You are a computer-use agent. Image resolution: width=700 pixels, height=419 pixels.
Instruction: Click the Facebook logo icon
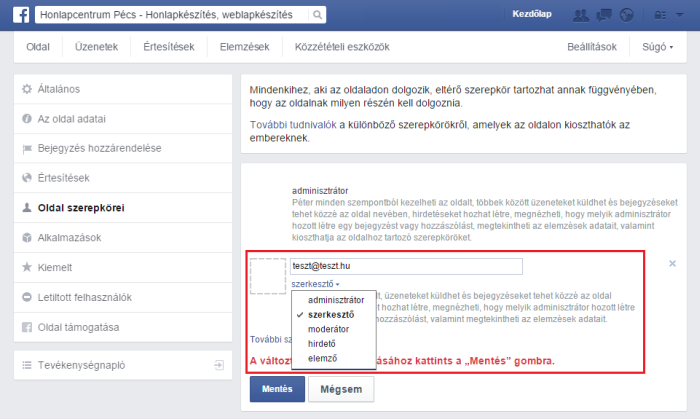21,15
